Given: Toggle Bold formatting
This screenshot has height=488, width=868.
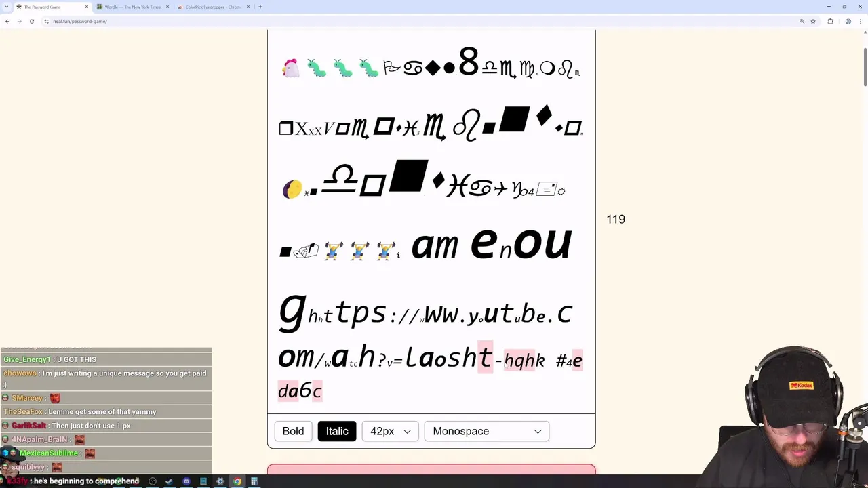Looking at the screenshot, I should (x=293, y=431).
